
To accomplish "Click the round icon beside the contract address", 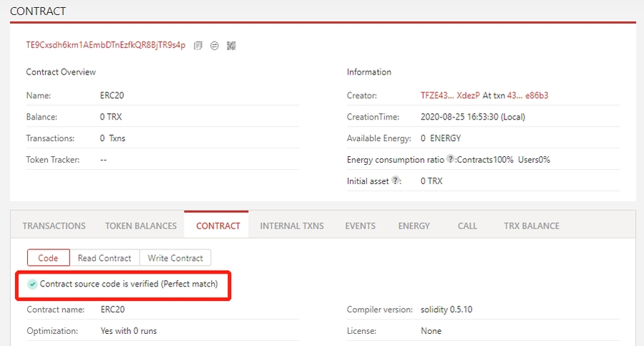I will (x=215, y=45).
